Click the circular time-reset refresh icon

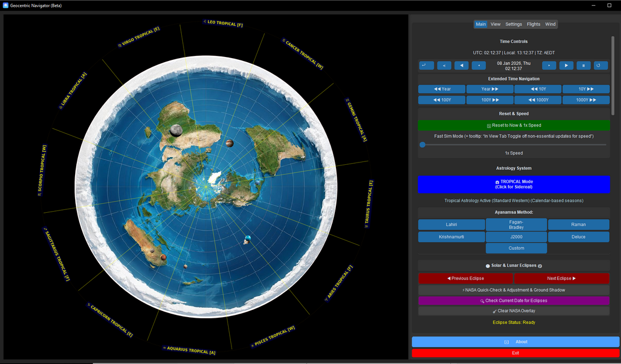click(x=600, y=65)
